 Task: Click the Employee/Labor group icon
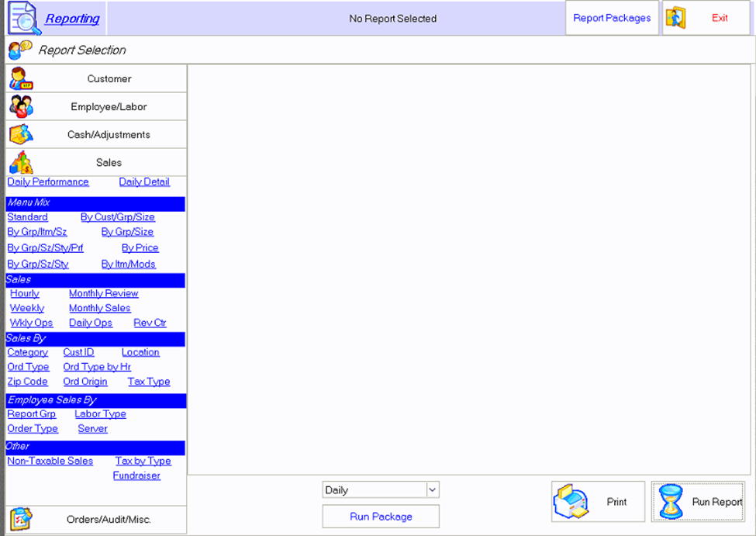click(21, 106)
